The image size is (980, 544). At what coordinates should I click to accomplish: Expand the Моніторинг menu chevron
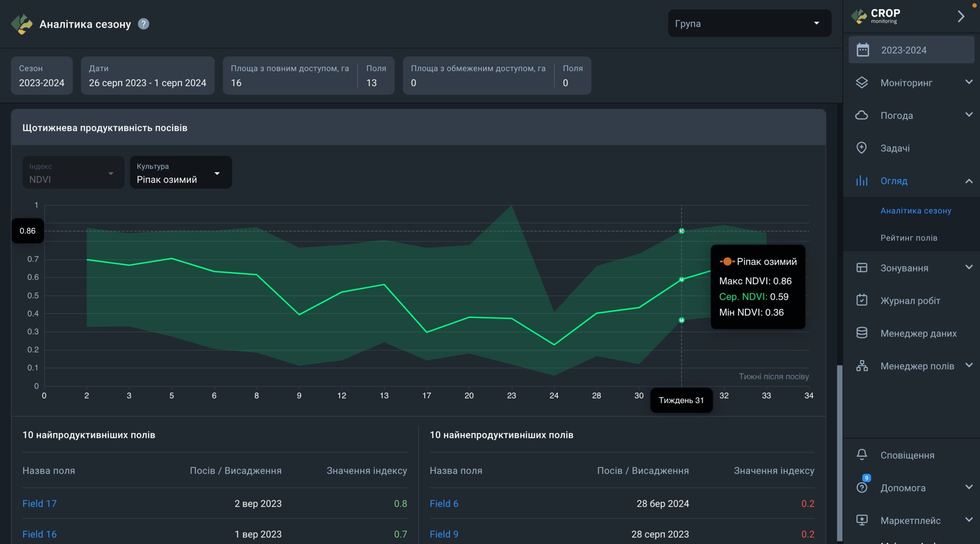[969, 82]
